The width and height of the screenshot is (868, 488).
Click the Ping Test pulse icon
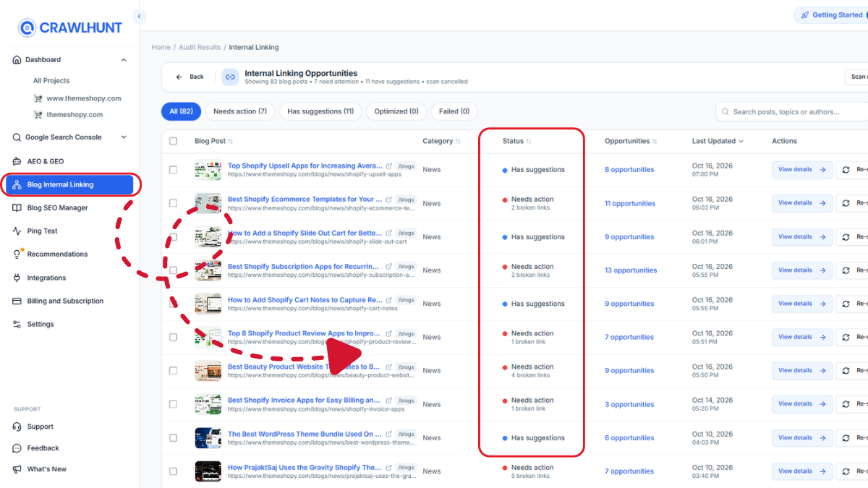[x=17, y=231]
